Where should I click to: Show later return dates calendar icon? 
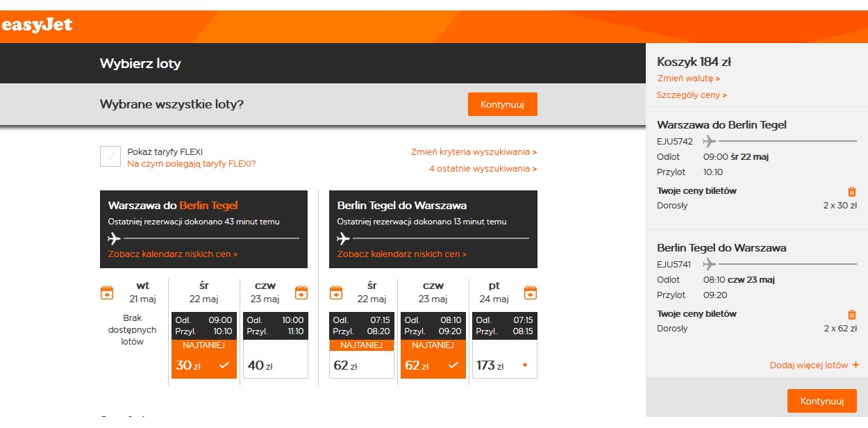[531, 293]
